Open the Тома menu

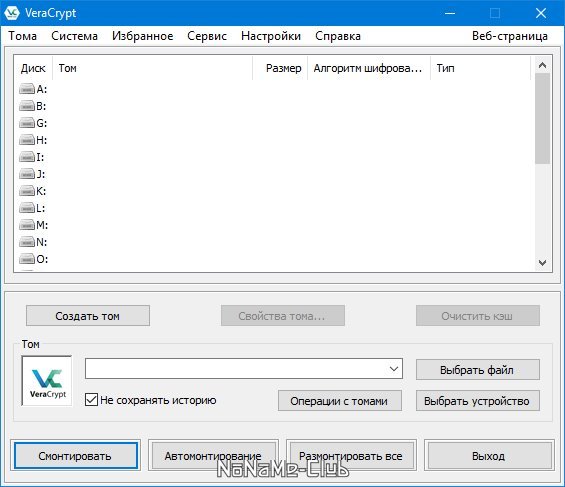pyautogui.click(x=22, y=36)
